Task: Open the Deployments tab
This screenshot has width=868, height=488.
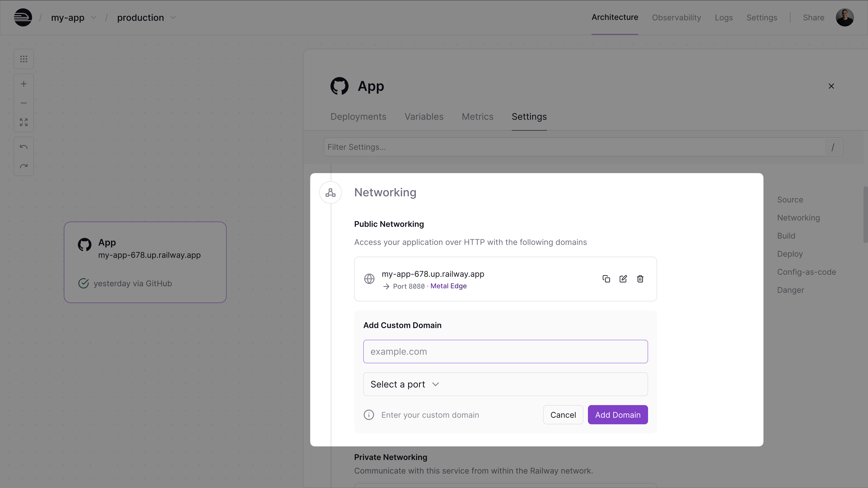Action: (x=358, y=117)
